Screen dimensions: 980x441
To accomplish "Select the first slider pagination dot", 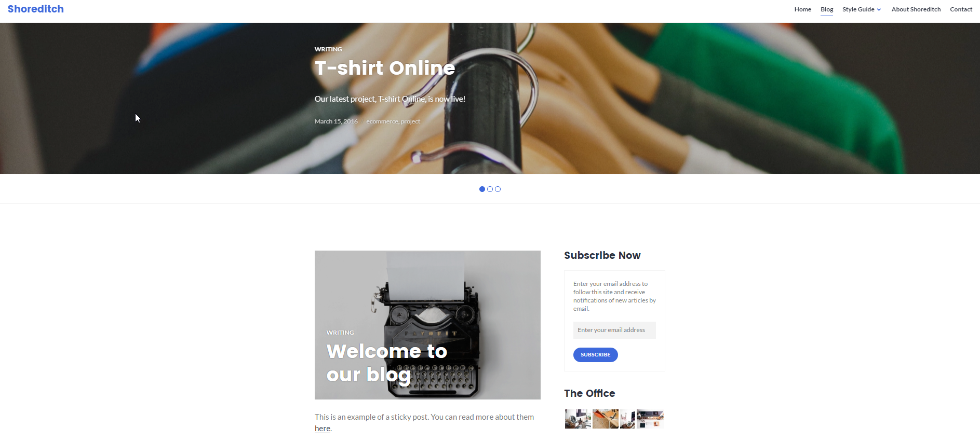I will [482, 189].
